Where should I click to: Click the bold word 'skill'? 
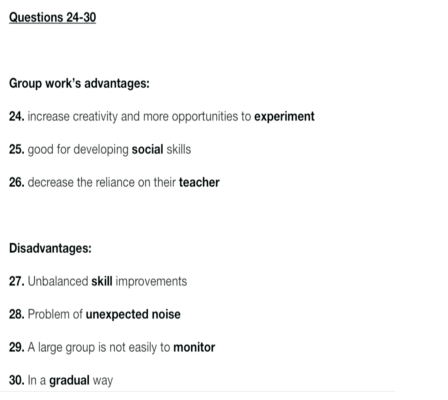[102, 281]
